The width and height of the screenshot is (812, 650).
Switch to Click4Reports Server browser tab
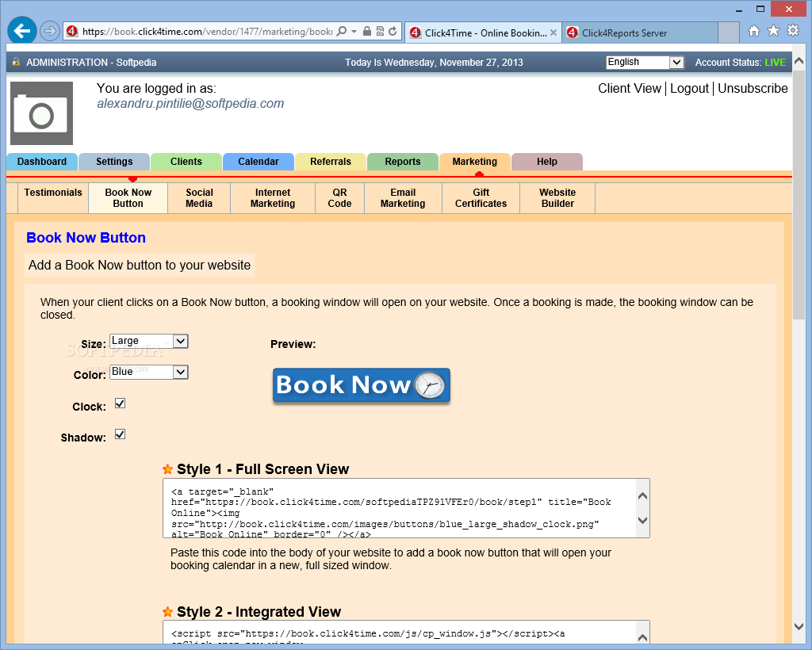[640, 32]
